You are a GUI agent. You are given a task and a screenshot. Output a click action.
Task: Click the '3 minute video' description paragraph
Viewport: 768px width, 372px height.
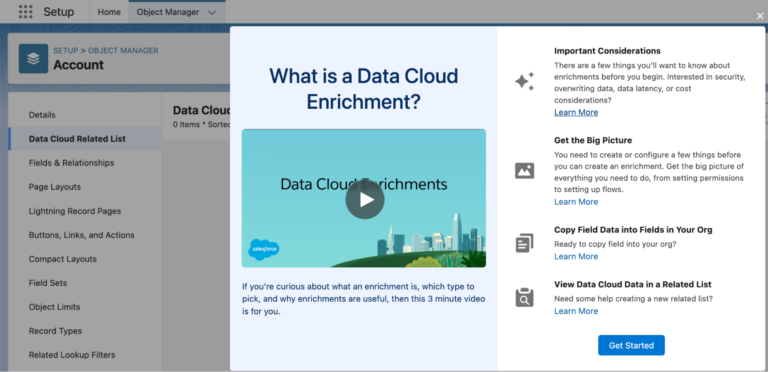(x=363, y=299)
